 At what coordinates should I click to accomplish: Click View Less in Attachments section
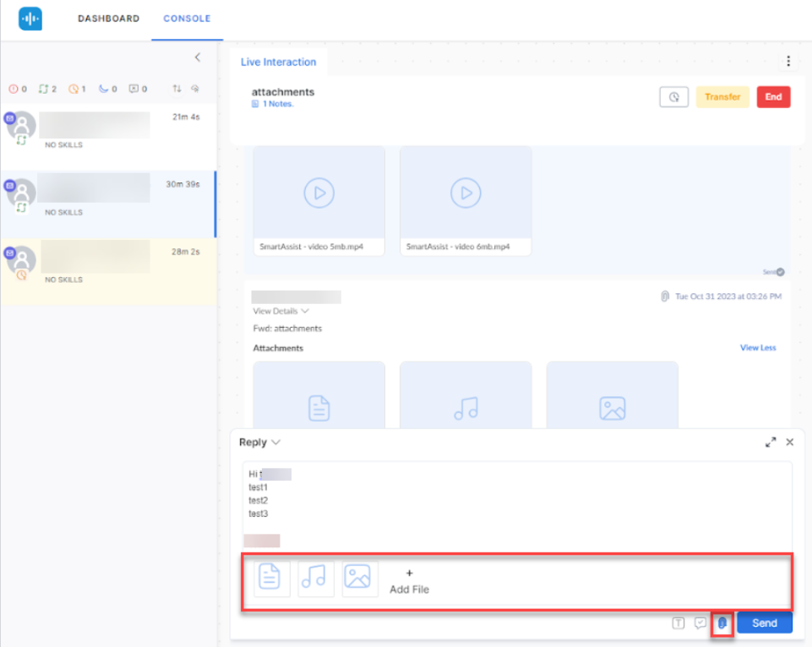pos(757,347)
